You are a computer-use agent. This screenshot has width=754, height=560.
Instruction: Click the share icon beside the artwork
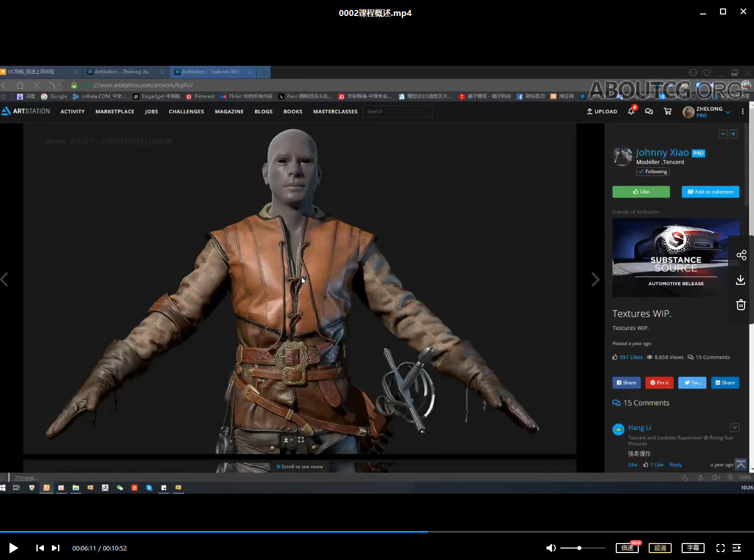click(742, 255)
